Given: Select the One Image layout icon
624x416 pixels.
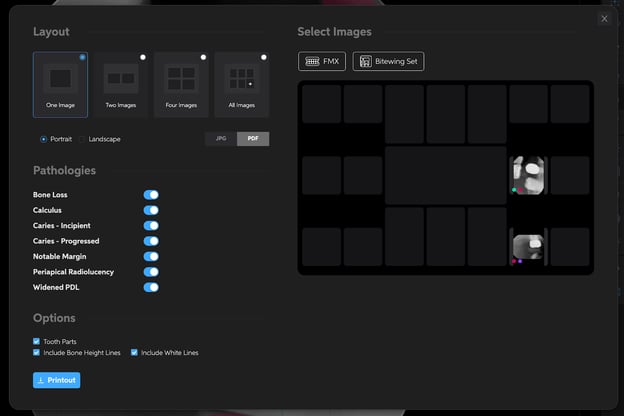Looking at the screenshot, I should click(x=60, y=80).
